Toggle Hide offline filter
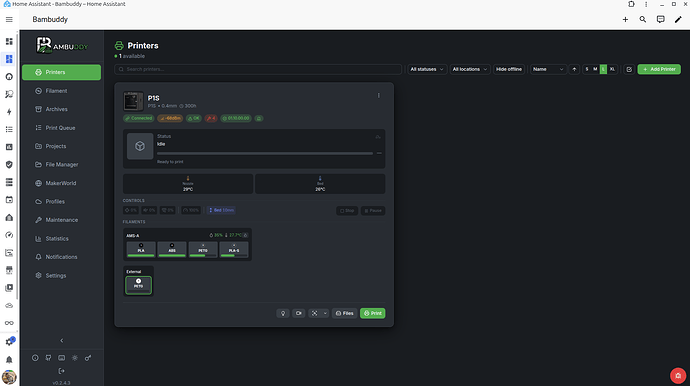The width and height of the screenshot is (690, 386). (509, 69)
